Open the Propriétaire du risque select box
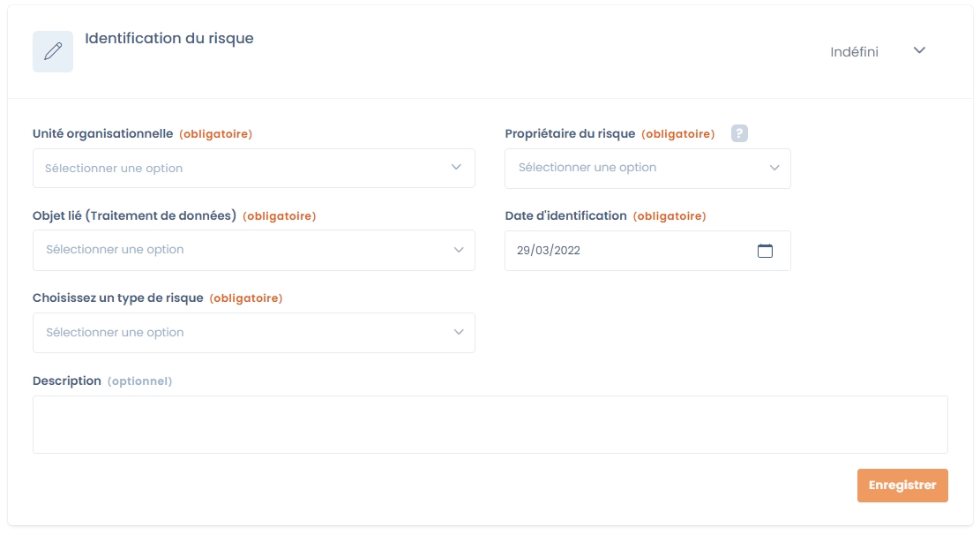980x535 pixels. pos(635,168)
